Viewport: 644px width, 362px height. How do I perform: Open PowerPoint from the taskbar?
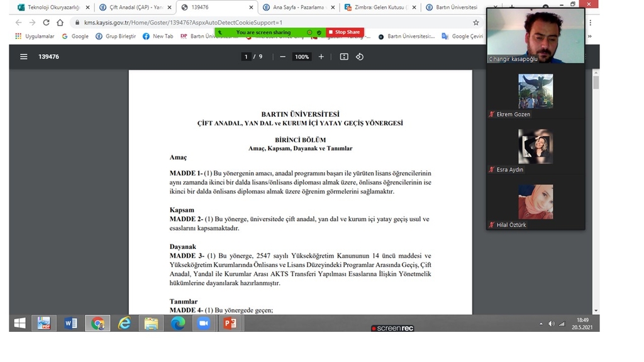(x=230, y=323)
